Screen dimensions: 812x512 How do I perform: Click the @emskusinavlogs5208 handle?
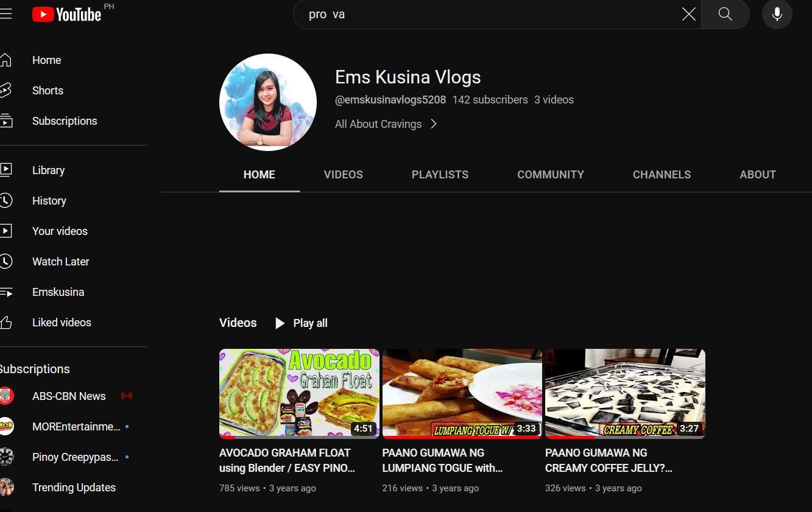pos(390,100)
